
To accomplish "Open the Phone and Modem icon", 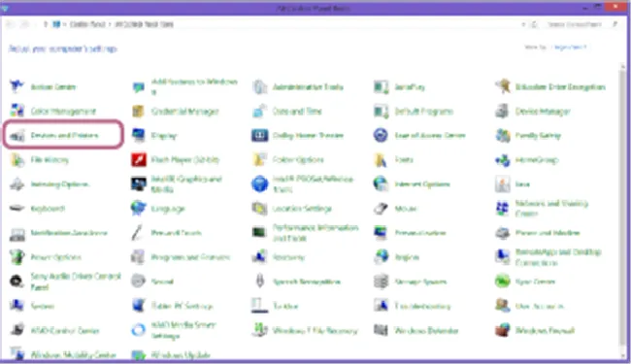I will point(502,233).
